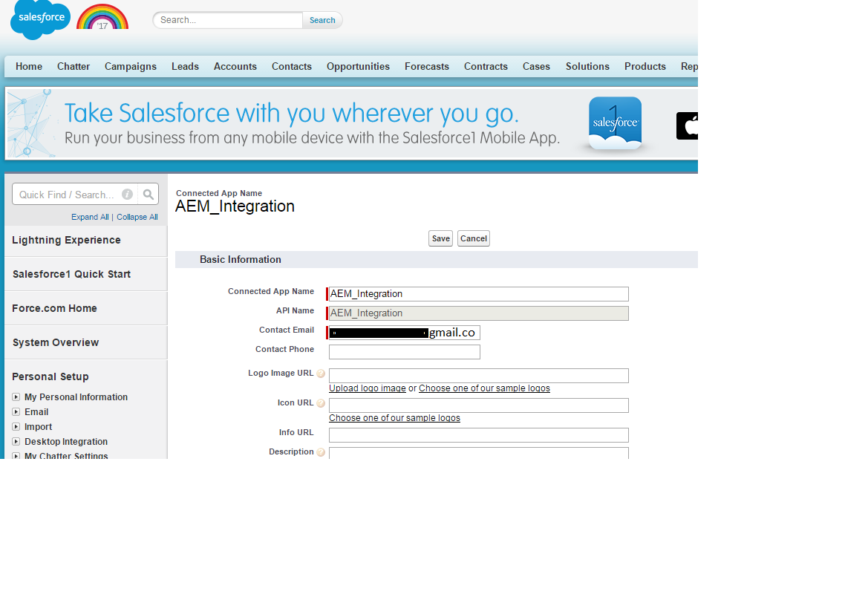Switch to the Forecasts tab
The height and width of the screenshot is (600, 868).
coord(427,66)
